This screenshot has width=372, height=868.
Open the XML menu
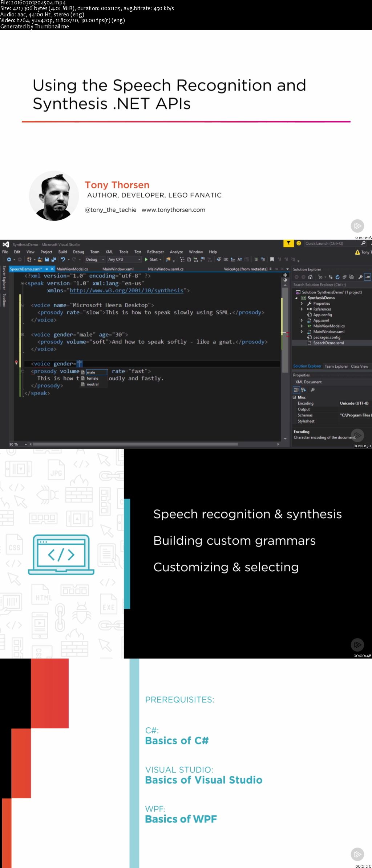coord(109,252)
